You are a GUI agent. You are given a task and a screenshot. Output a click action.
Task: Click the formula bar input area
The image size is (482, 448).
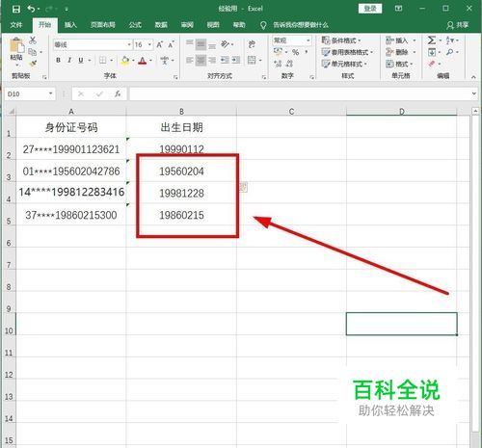303,93
